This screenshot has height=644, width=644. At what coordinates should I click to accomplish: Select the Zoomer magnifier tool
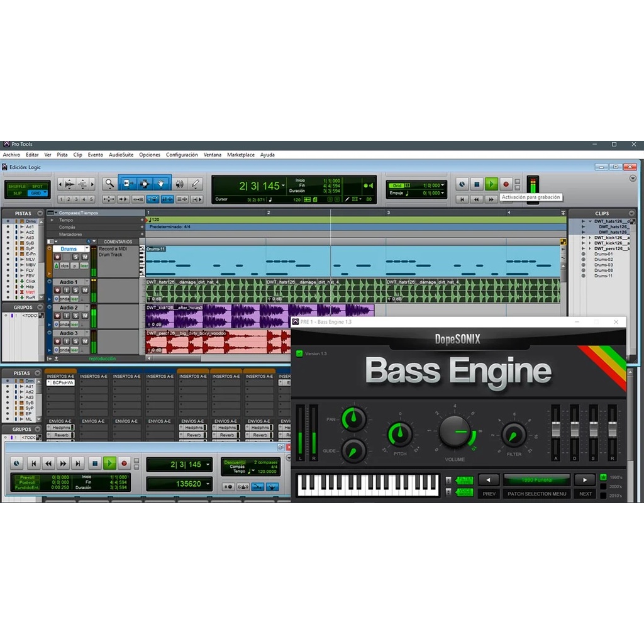(x=109, y=184)
